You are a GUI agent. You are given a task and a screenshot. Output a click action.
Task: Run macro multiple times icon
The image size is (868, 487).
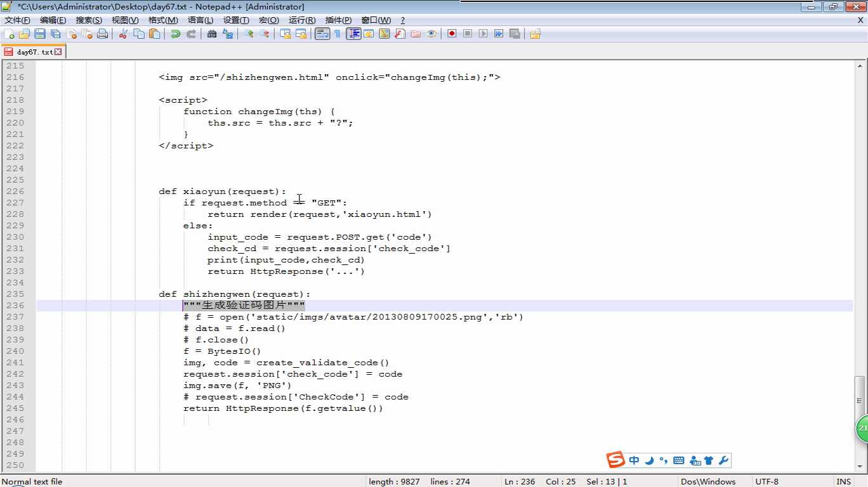coord(499,34)
